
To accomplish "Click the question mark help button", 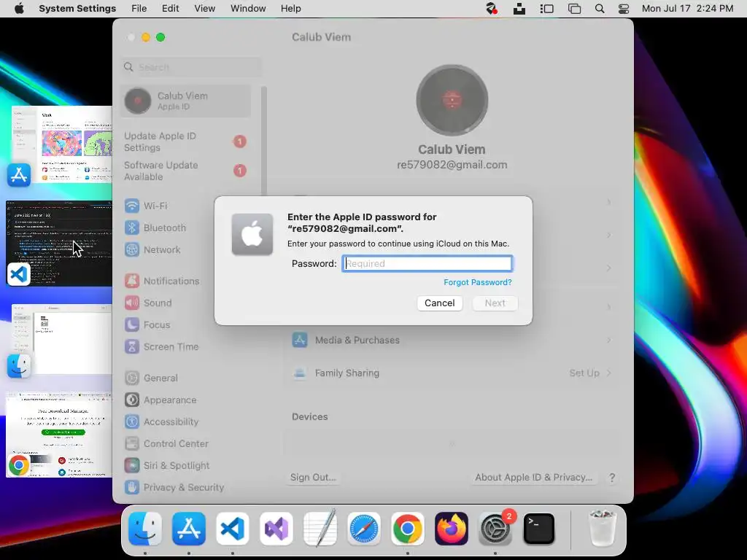I will [x=612, y=477].
